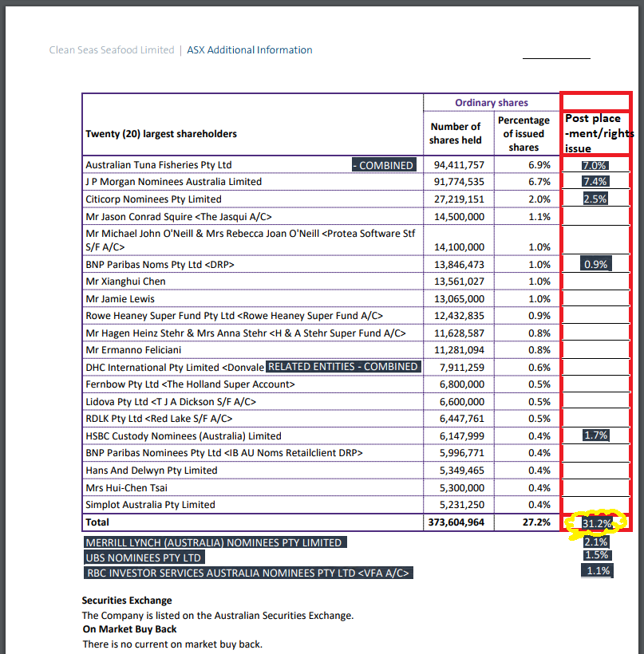Select the 'Australian Tuna Fisheries Pty Ltd' row name
This screenshot has height=654, width=644.
[159, 165]
